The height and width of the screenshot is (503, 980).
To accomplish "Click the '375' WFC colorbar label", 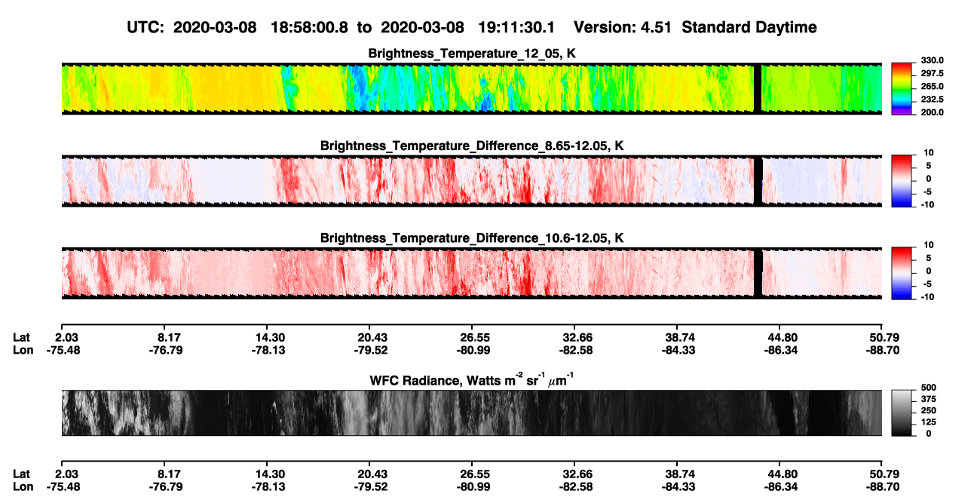I will 930,399.
